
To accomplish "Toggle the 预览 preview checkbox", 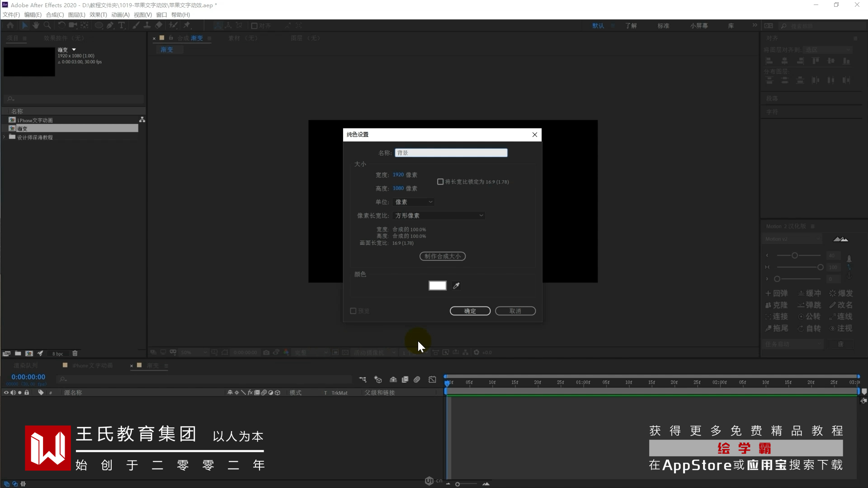I will coord(354,311).
